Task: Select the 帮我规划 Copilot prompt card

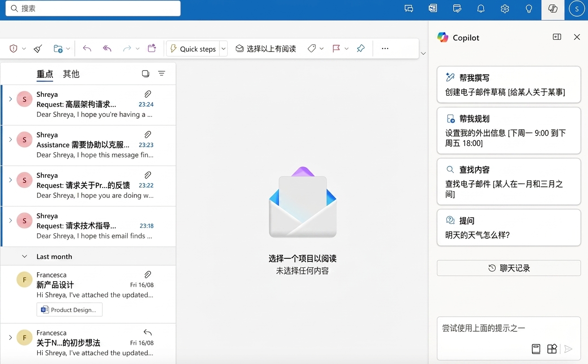Action: [x=509, y=131]
